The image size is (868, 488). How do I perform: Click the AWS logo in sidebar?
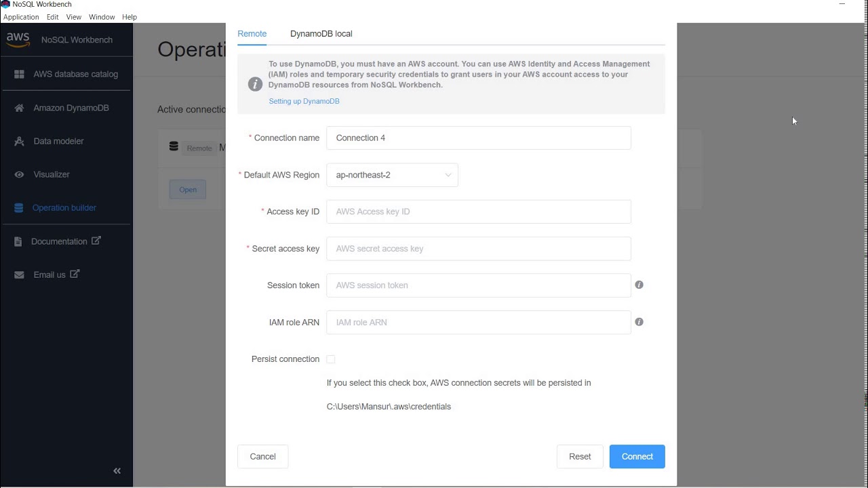[x=18, y=40]
